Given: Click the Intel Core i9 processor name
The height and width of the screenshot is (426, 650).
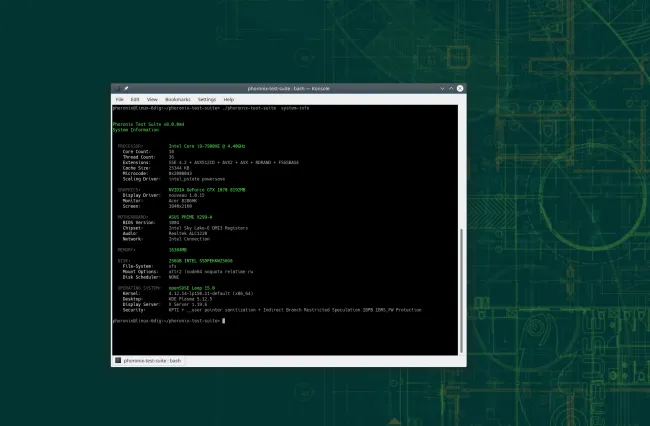Looking at the screenshot, I should tap(207, 146).
